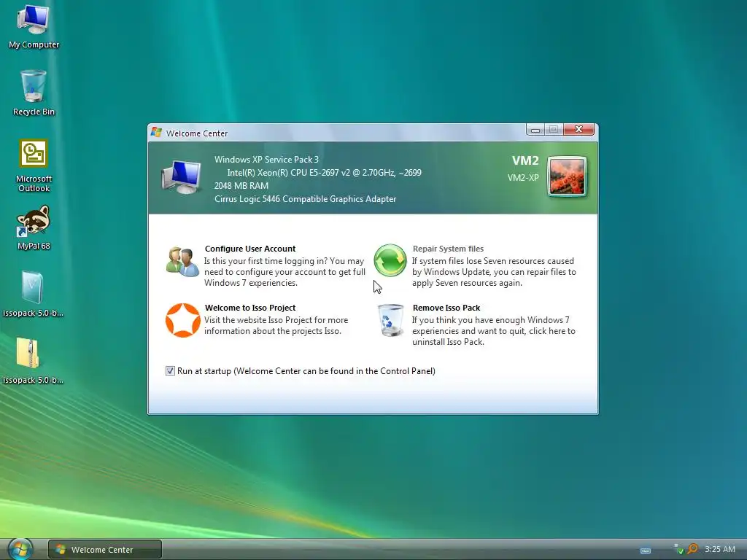The image size is (747, 560).
Task: Click the 3:25 AM clock
Action: [720, 549]
